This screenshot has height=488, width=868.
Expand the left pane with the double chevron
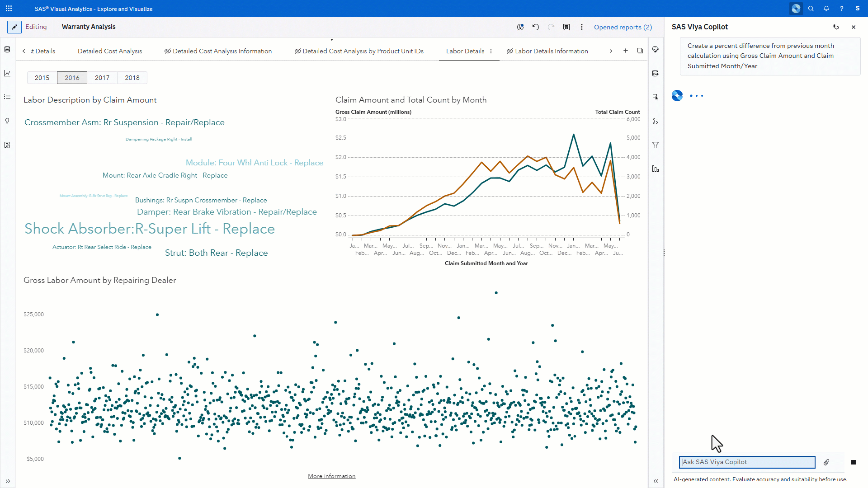click(x=8, y=481)
